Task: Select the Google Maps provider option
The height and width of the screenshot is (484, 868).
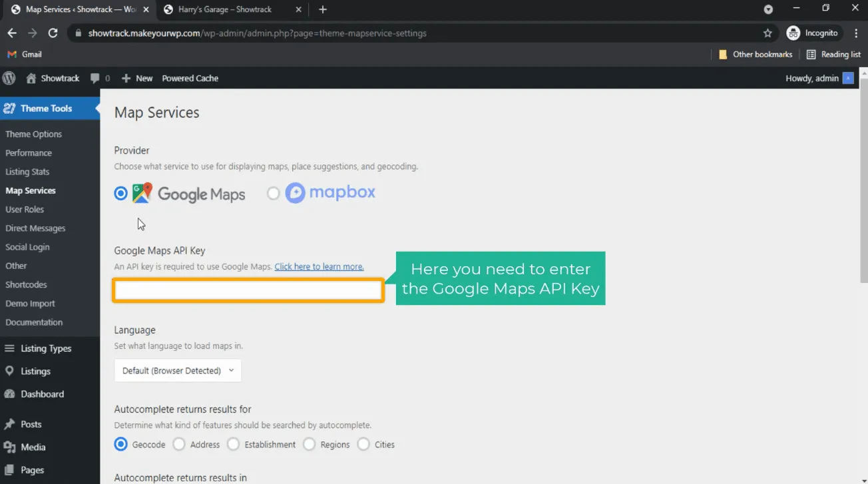Action: 120,193
